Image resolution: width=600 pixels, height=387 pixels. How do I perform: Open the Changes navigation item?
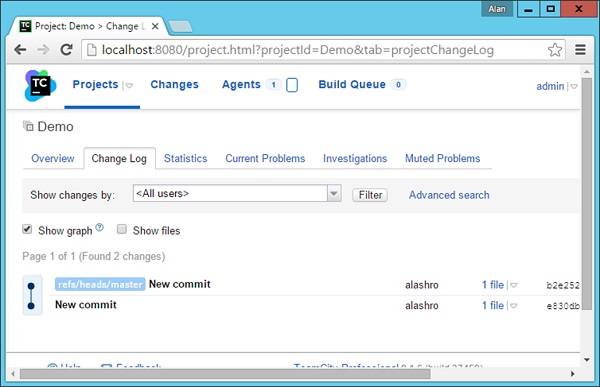pyautogui.click(x=174, y=84)
